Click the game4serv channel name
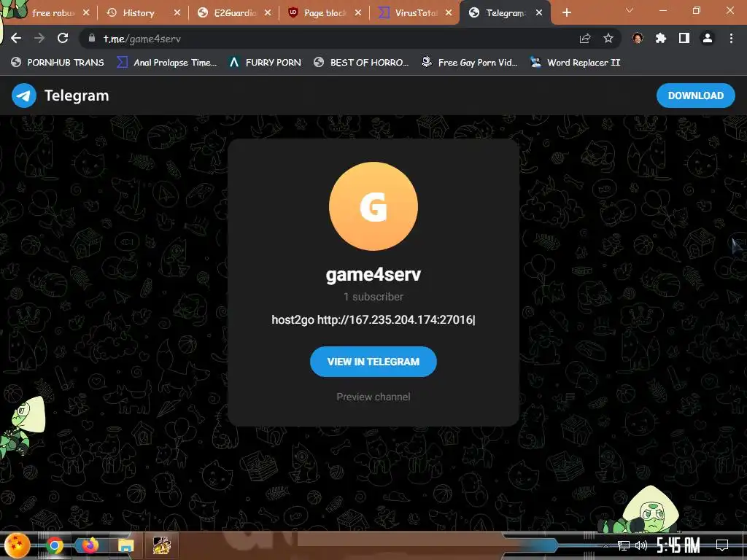Image resolution: width=747 pixels, height=560 pixels. (373, 274)
